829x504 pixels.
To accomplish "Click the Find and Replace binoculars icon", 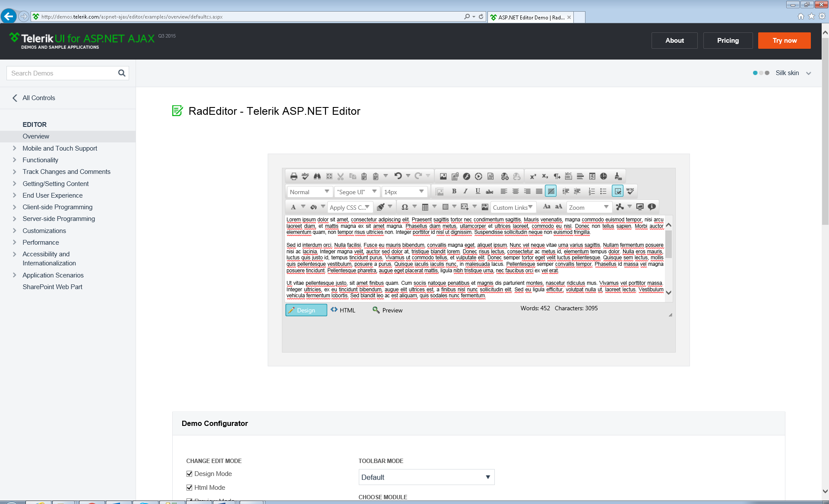I will (317, 176).
